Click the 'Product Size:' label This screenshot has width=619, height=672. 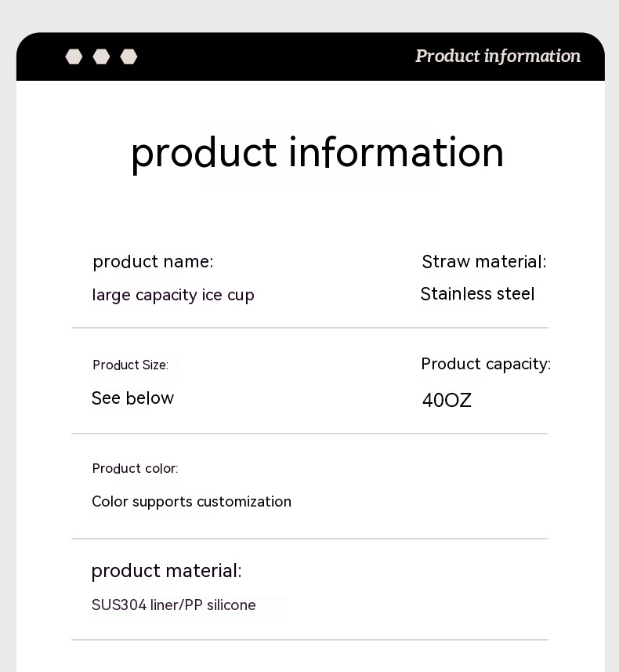(x=130, y=365)
